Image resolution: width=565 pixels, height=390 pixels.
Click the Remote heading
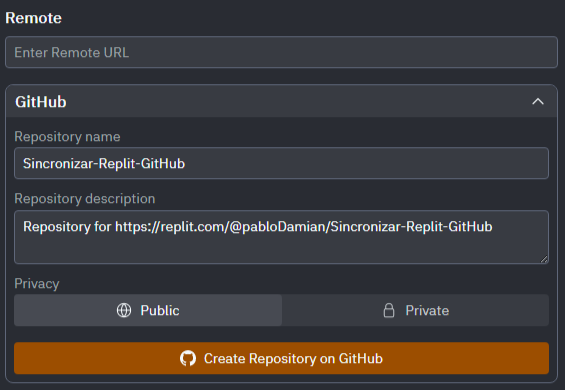pyautogui.click(x=33, y=18)
